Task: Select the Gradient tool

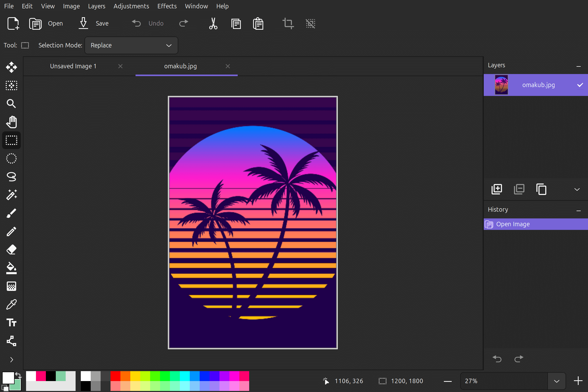Action: pyautogui.click(x=11, y=286)
